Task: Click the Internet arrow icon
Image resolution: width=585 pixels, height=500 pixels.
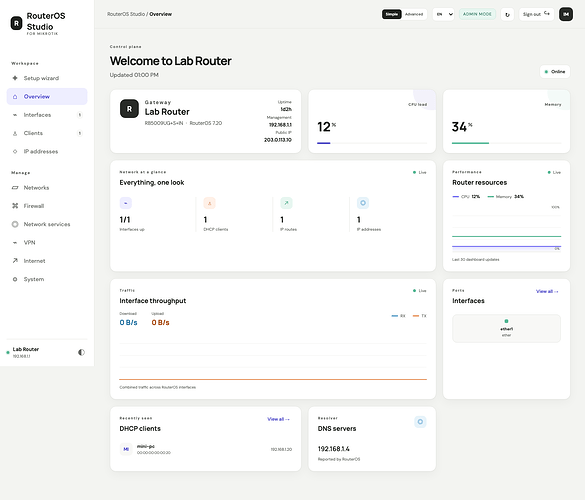Action: 15,260
